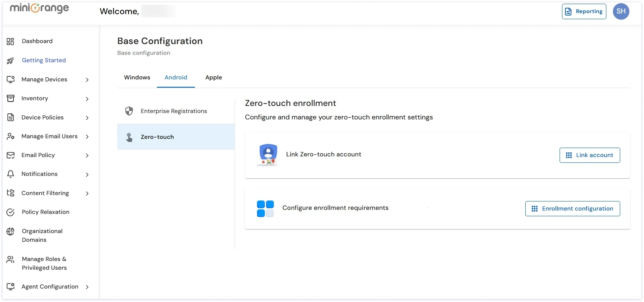Click the Policy Relaxation checkmark icon

pos(10,212)
